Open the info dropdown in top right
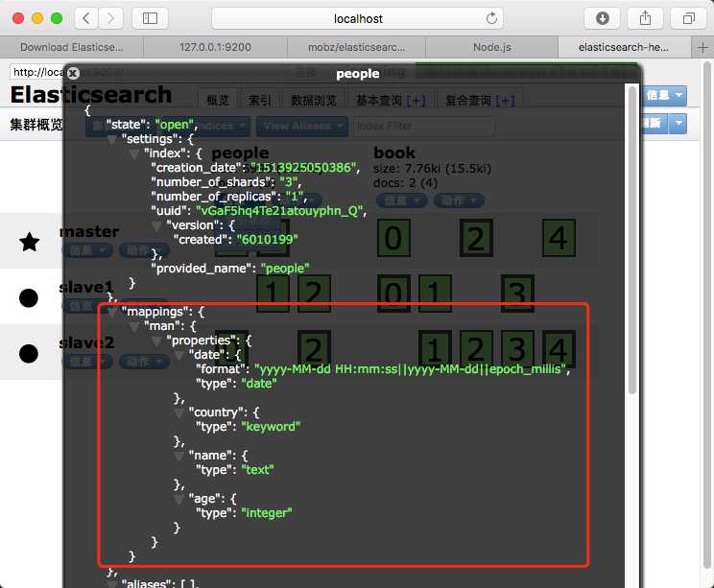Viewport: 714px width, 588px height. (665, 95)
